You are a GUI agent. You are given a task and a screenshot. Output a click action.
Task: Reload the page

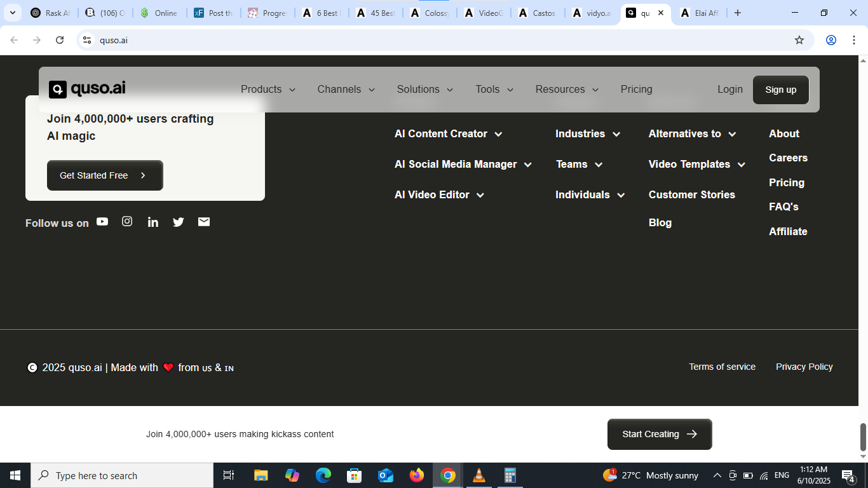tap(60, 40)
